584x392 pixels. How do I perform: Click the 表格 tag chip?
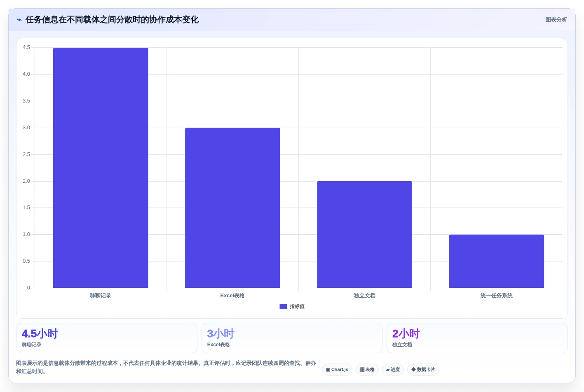[367, 369]
